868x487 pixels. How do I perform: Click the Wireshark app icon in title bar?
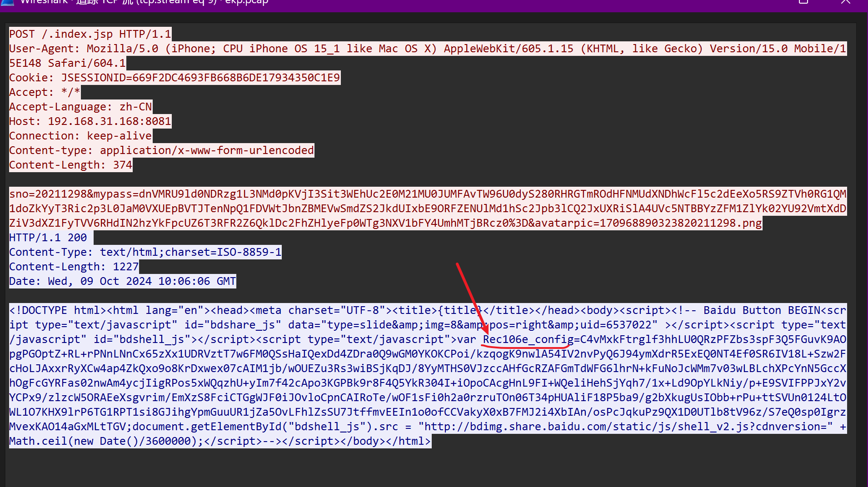coord(7,2)
